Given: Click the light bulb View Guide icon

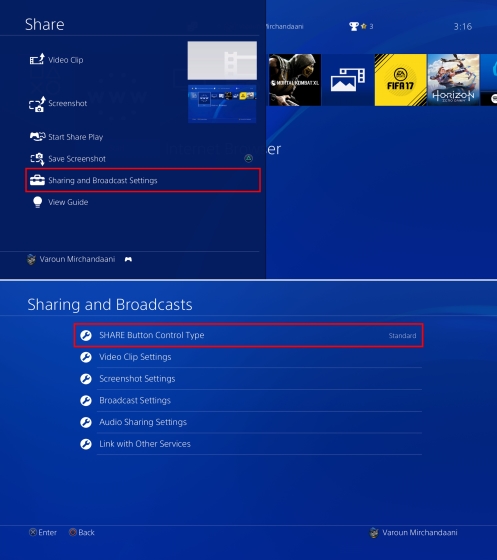Looking at the screenshot, I should click(37, 202).
